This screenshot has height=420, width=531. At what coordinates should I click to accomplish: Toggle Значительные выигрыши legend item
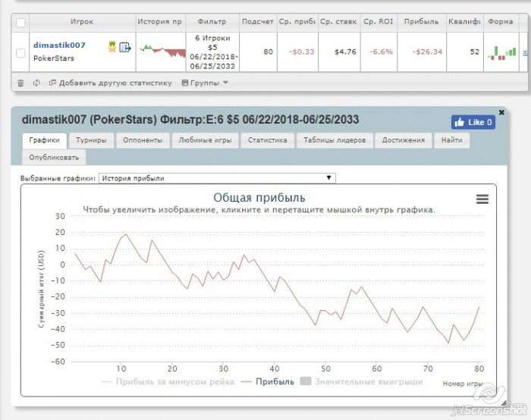coord(362,382)
